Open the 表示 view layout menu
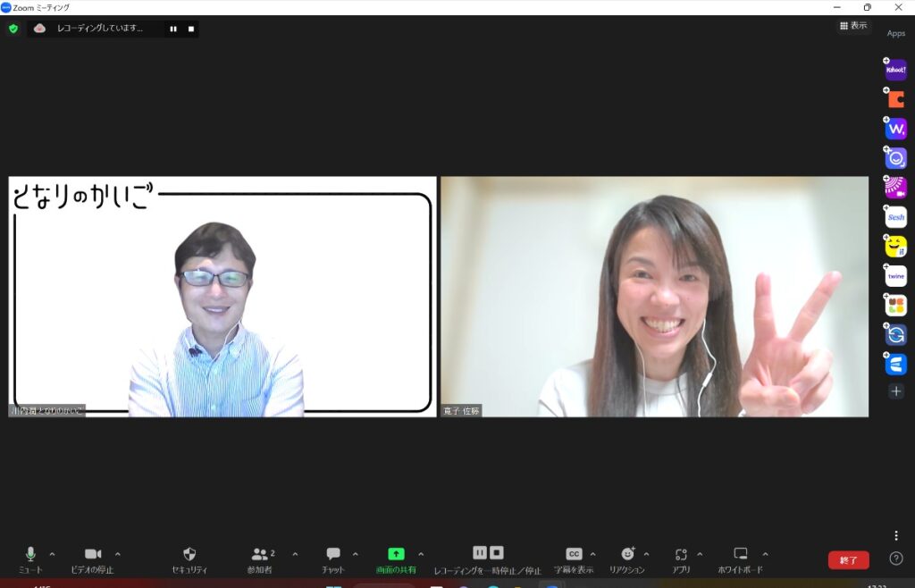Screen dimensions: 915x588 pos(852,26)
